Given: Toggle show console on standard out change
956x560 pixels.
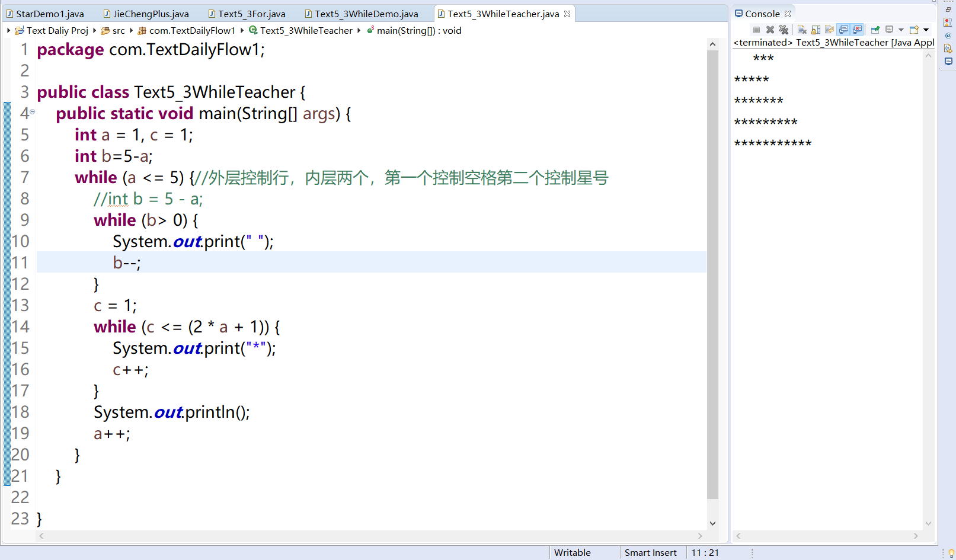Looking at the screenshot, I should tap(843, 30).
